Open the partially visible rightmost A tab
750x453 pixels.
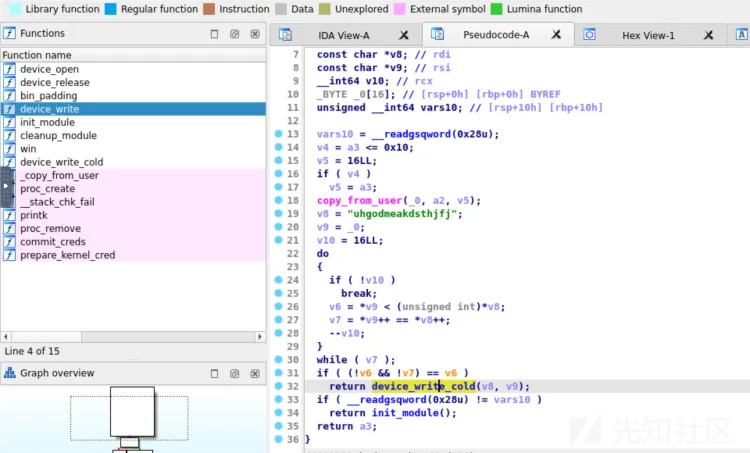pos(741,34)
